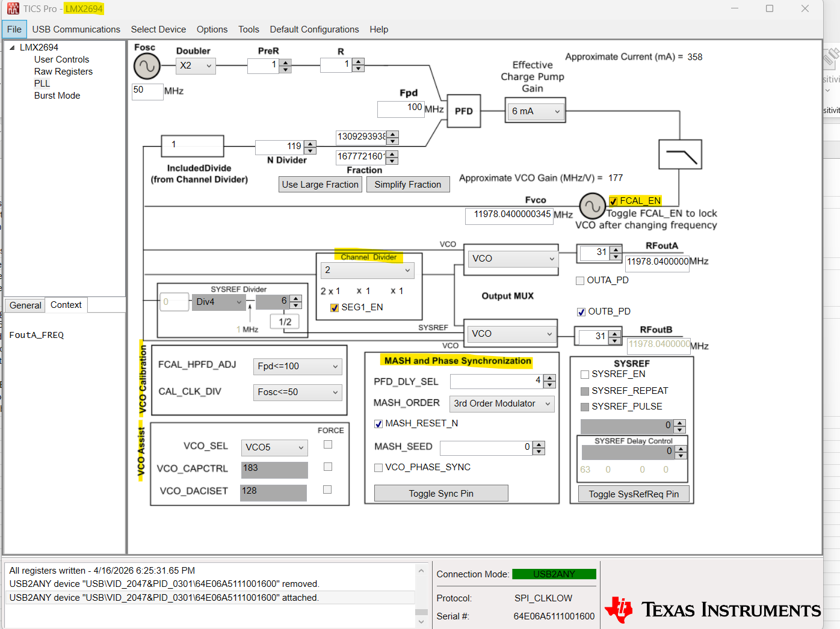
Task: Click the Fpd 100 MHz field
Action: (x=401, y=109)
